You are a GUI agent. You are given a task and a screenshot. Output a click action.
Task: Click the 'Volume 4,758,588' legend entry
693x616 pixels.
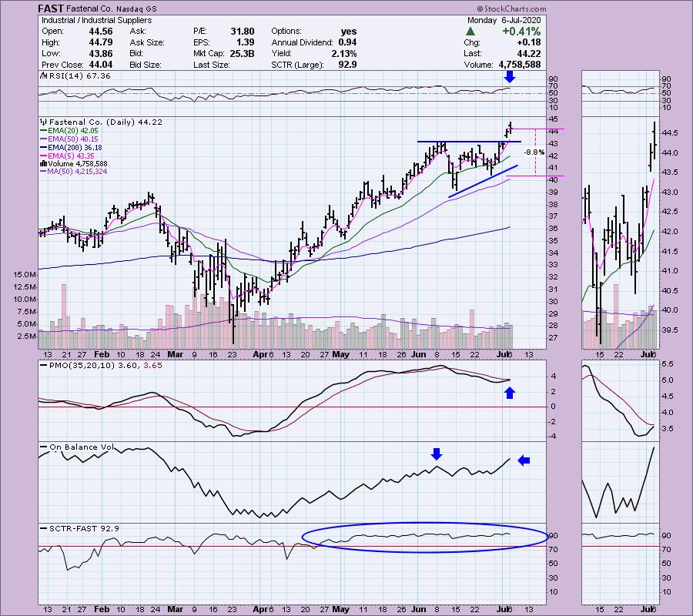click(x=78, y=163)
